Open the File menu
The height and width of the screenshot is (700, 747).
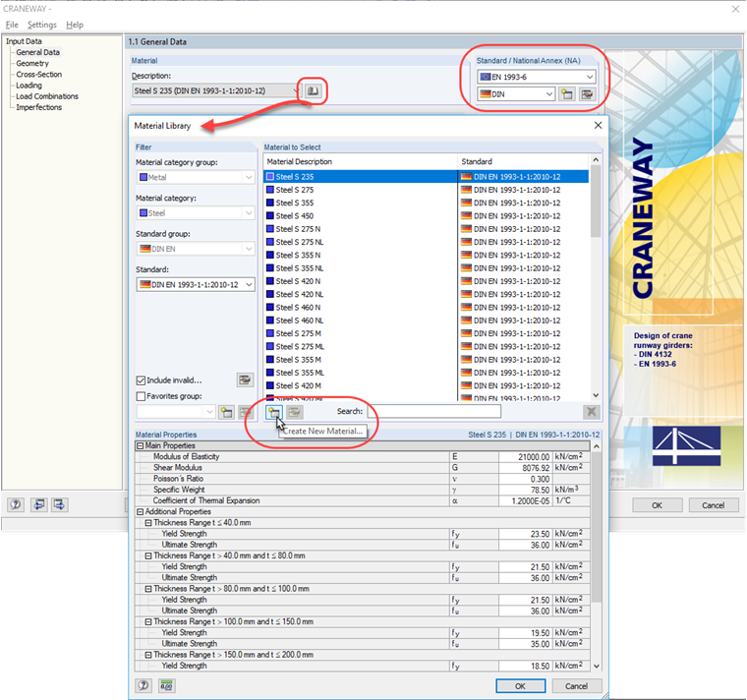pos(12,25)
